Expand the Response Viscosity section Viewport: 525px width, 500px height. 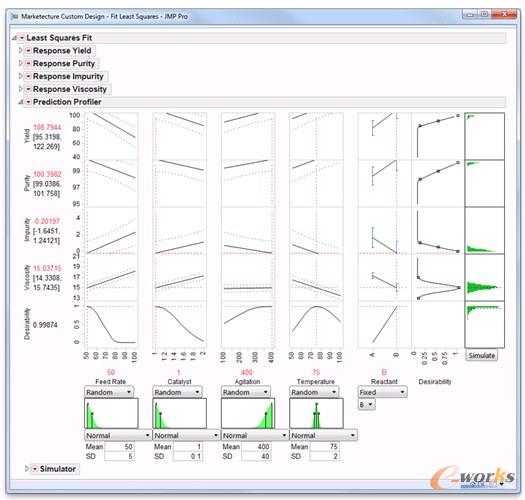(x=21, y=89)
